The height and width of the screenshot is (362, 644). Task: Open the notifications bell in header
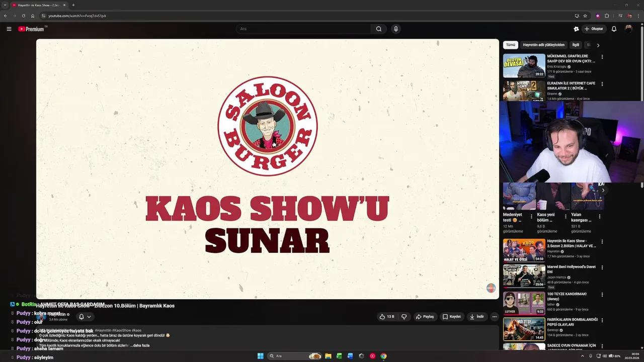[614, 29]
